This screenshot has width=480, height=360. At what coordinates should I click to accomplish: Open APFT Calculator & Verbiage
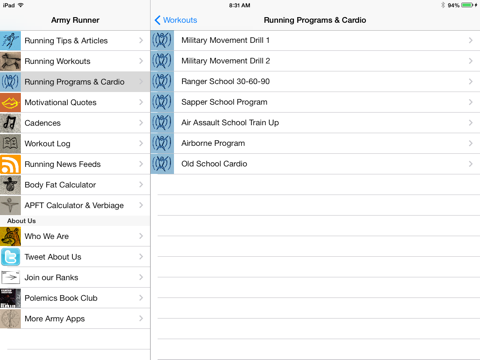click(75, 205)
